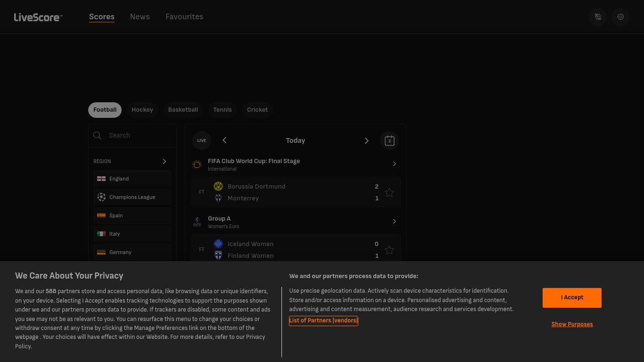Open the language selector icon
644x362 pixels.
click(x=598, y=17)
